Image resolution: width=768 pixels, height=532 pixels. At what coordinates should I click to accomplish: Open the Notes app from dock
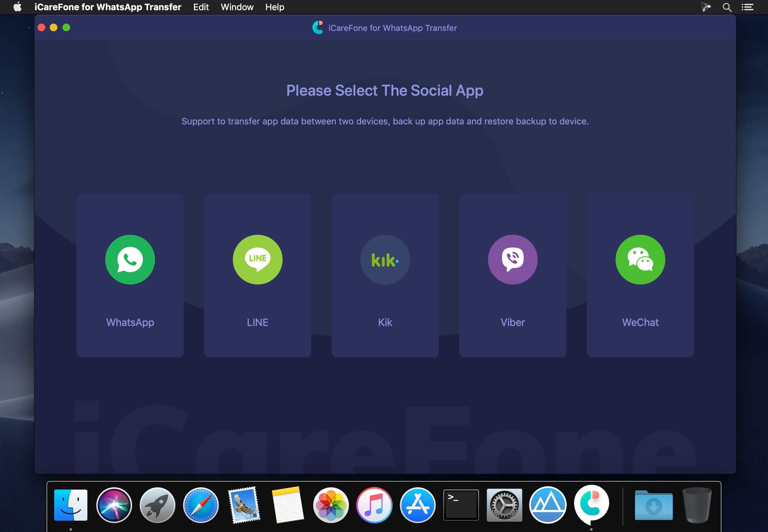click(x=286, y=504)
